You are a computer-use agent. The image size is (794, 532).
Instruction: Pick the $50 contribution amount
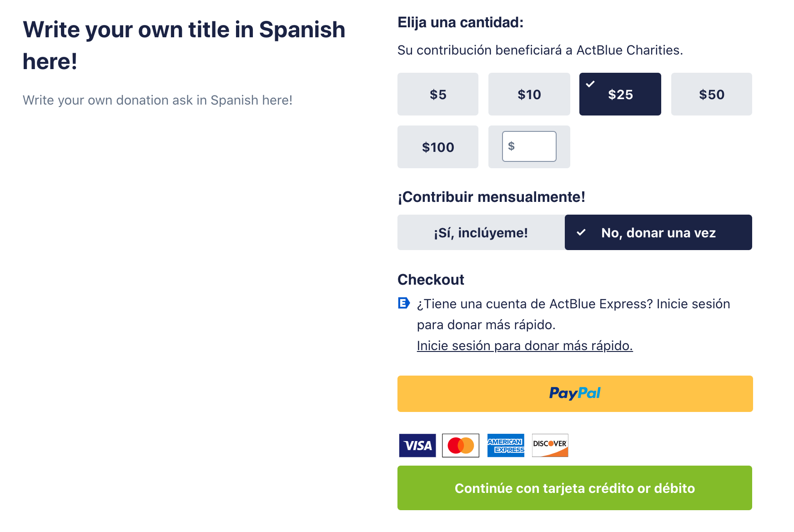[712, 94]
